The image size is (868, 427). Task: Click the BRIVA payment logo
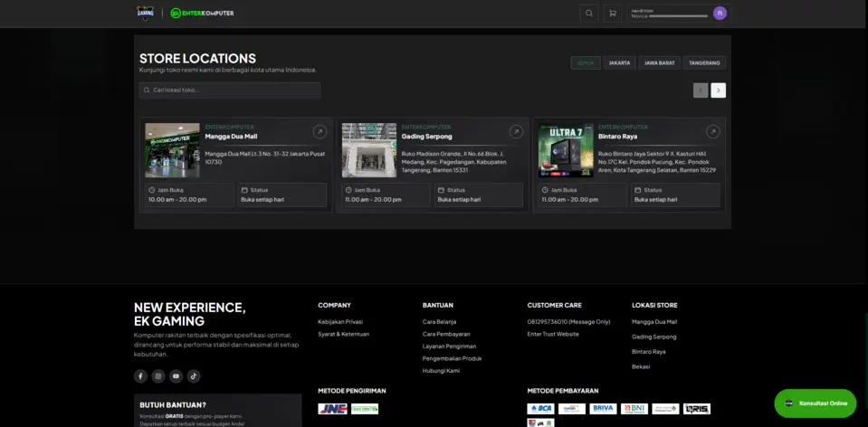(603, 409)
